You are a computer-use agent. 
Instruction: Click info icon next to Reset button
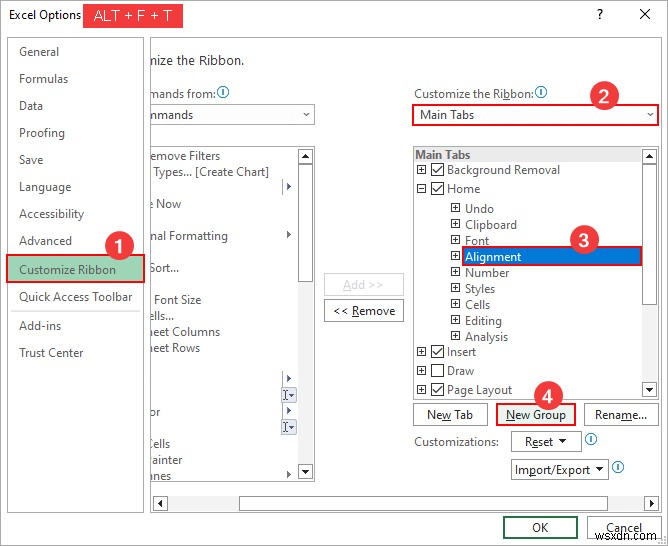(x=591, y=439)
